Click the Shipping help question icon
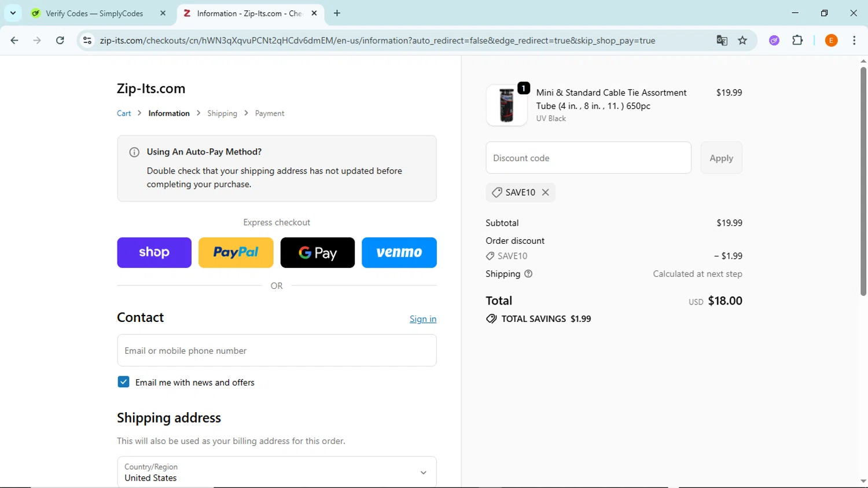 tap(528, 274)
